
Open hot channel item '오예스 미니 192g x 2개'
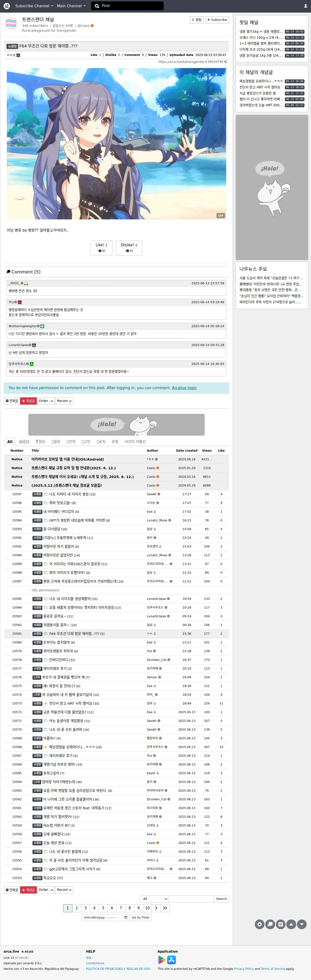pos(261,38)
